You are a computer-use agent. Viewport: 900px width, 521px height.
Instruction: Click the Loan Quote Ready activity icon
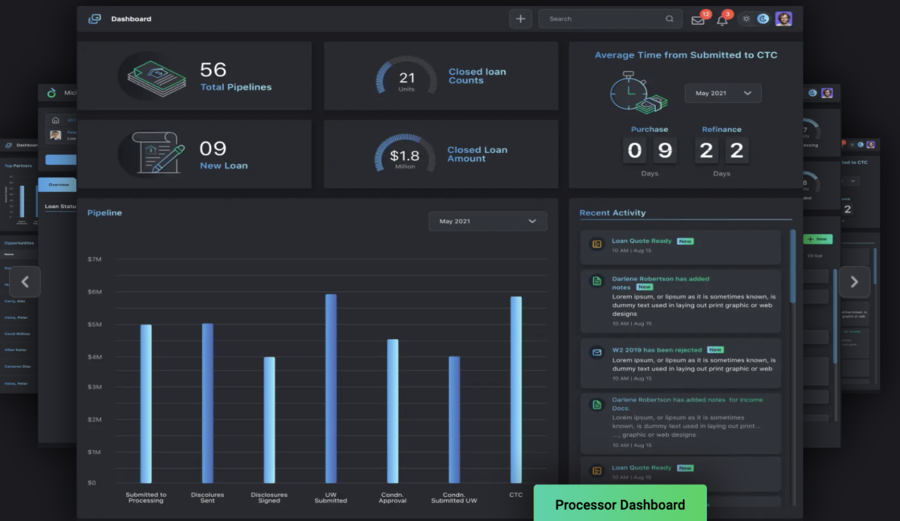596,244
